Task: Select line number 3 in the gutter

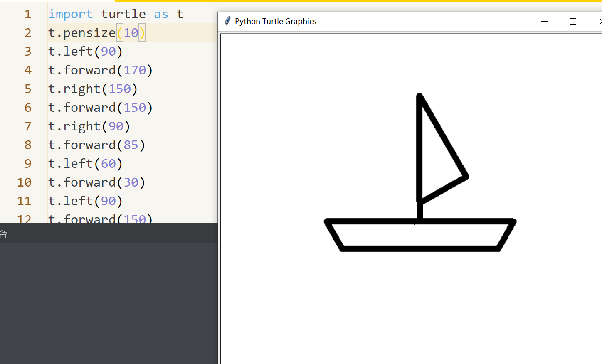Action: tap(28, 52)
